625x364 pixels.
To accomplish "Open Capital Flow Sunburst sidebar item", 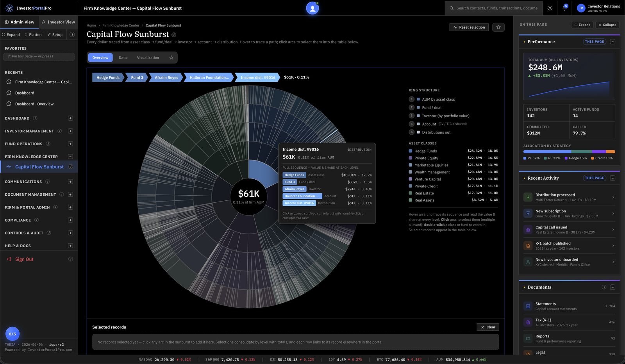I will coord(39,167).
